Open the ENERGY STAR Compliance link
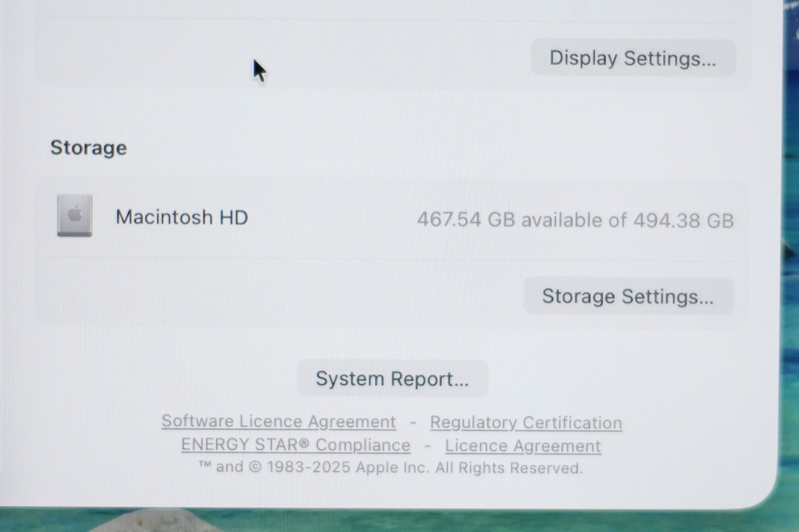This screenshot has width=799, height=532. pos(296,445)
